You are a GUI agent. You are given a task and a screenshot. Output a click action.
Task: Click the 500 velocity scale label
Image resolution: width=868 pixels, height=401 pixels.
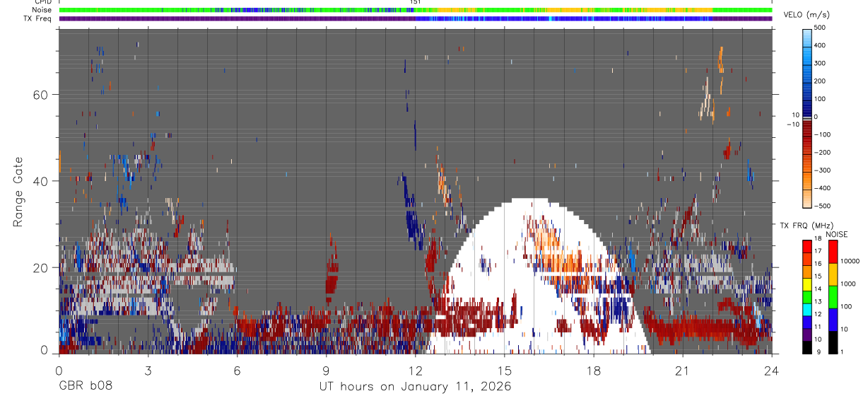pyautogui.click(x=820, y=28)
